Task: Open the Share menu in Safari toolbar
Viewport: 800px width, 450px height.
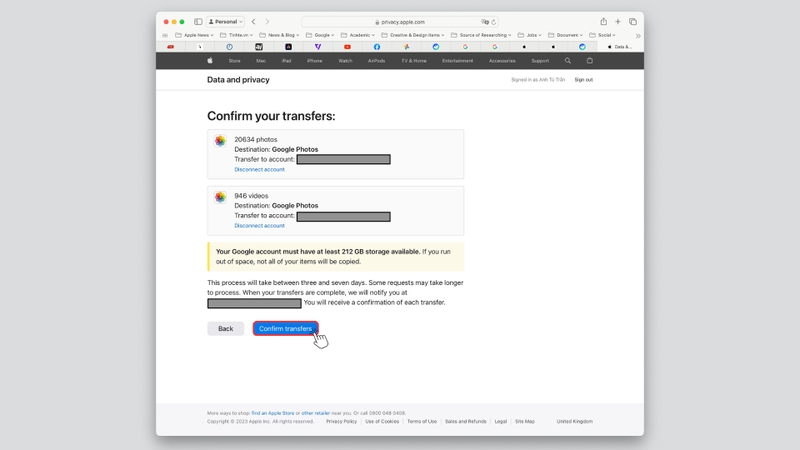Action: coord(604,21)
